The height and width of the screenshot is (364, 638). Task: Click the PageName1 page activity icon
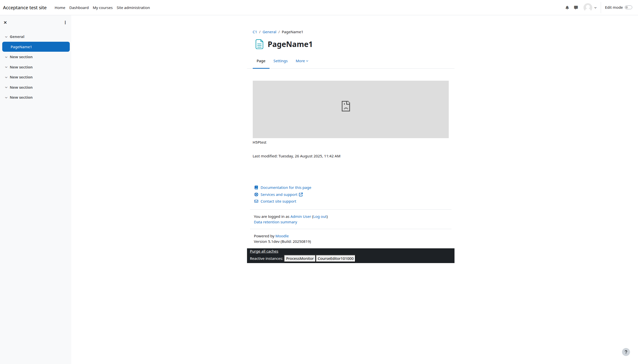259,44
